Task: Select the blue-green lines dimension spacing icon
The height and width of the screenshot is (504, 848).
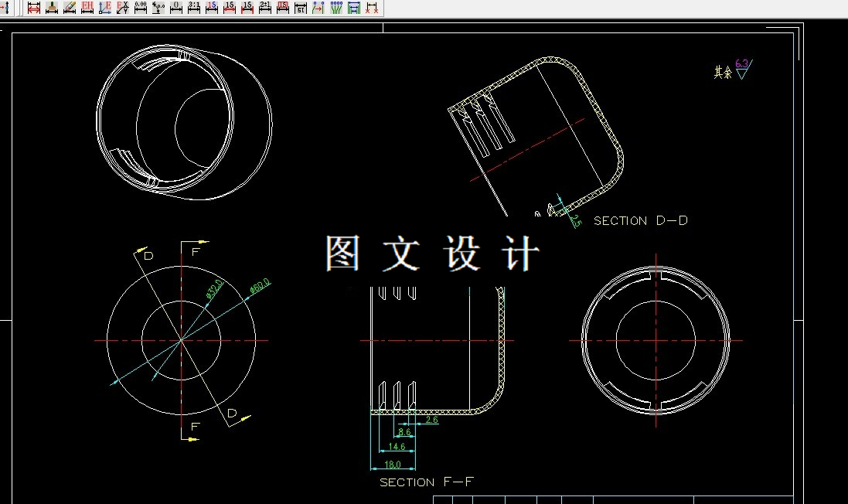Action: 354,8
